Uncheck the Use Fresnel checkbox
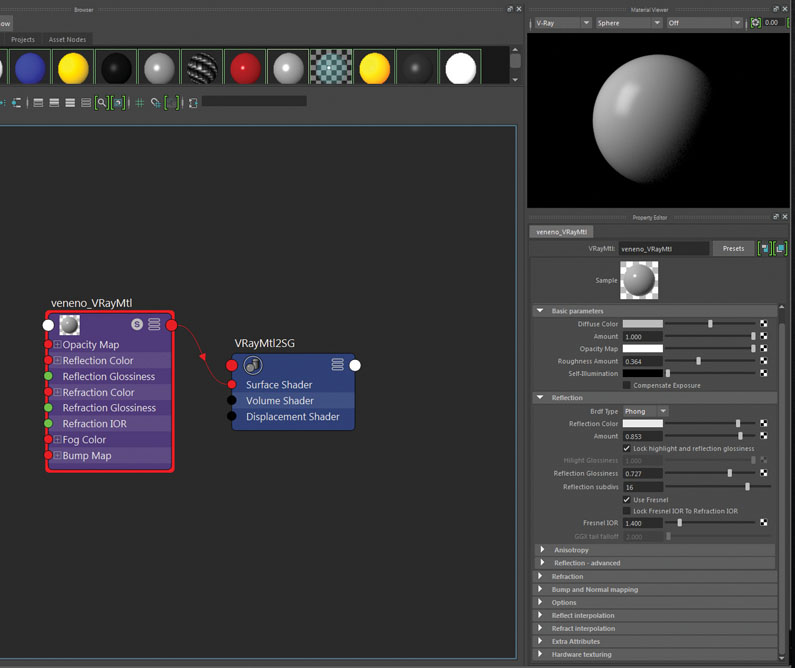 point(627,499)
